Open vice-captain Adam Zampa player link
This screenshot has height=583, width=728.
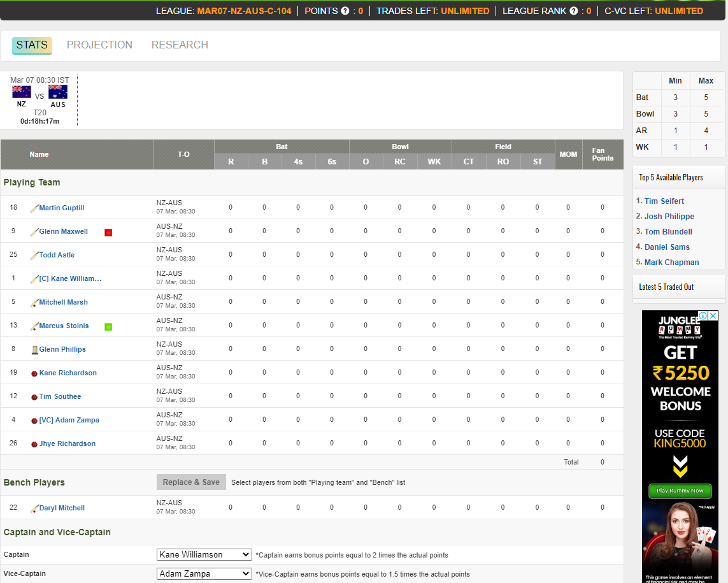click(69, 420)
